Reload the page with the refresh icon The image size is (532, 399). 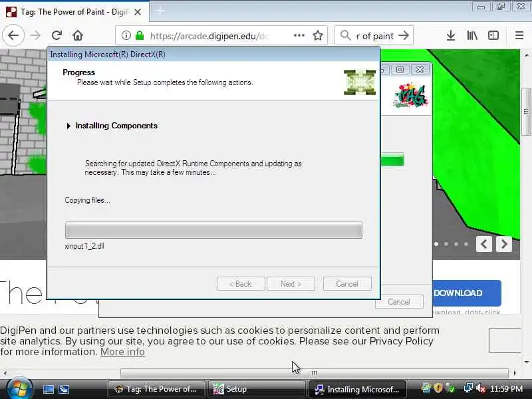click(57, 35)
